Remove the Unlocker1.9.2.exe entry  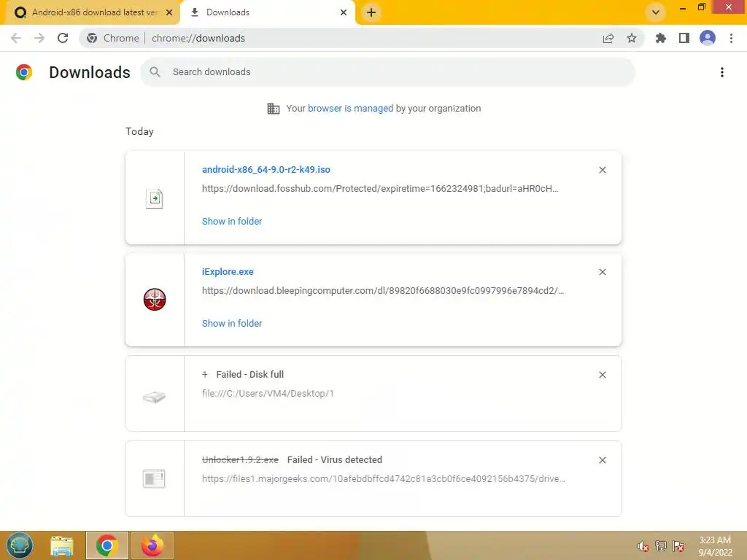coord(602,460)
